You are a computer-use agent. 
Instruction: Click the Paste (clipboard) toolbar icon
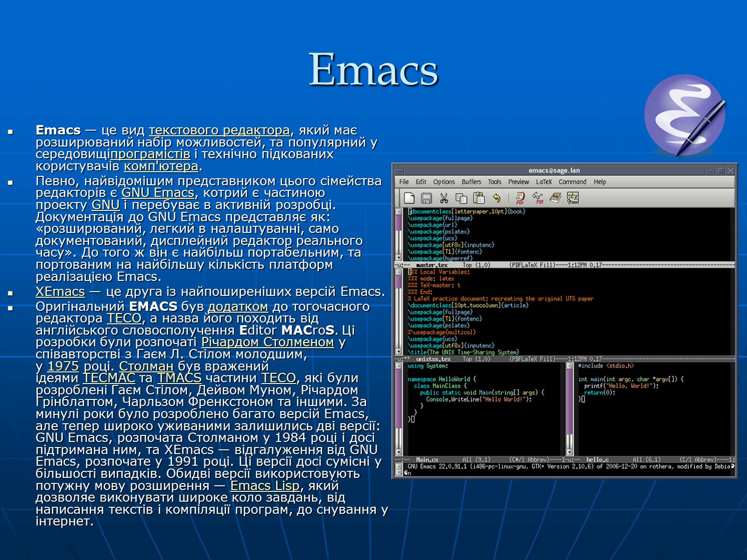(x=479, y=198)
